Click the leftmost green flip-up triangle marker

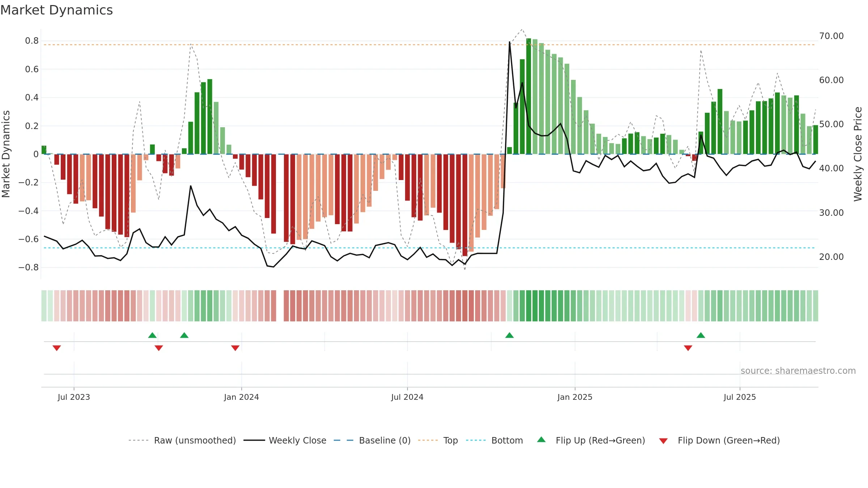[152, 335]
